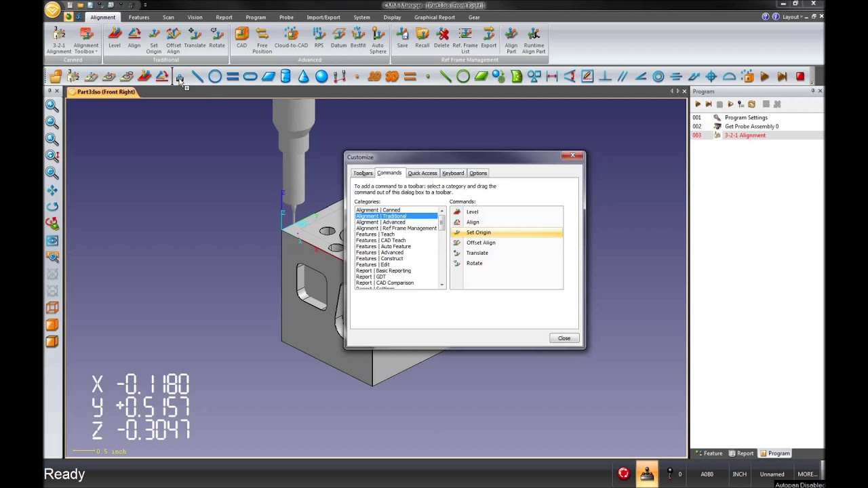Click zoom in magnifier on left toolbar
868x488 pixels.
pyautogui.click(x=52, y=105)
